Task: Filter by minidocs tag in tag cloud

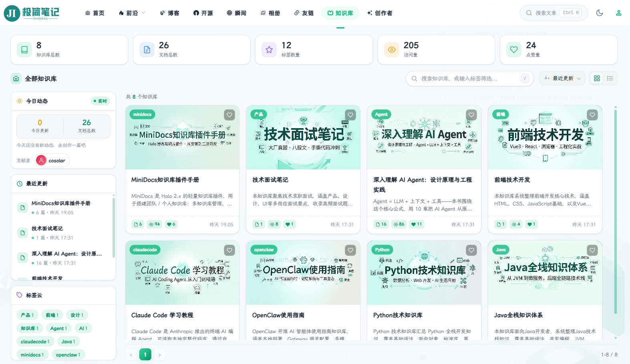Action: coord(32,355)
